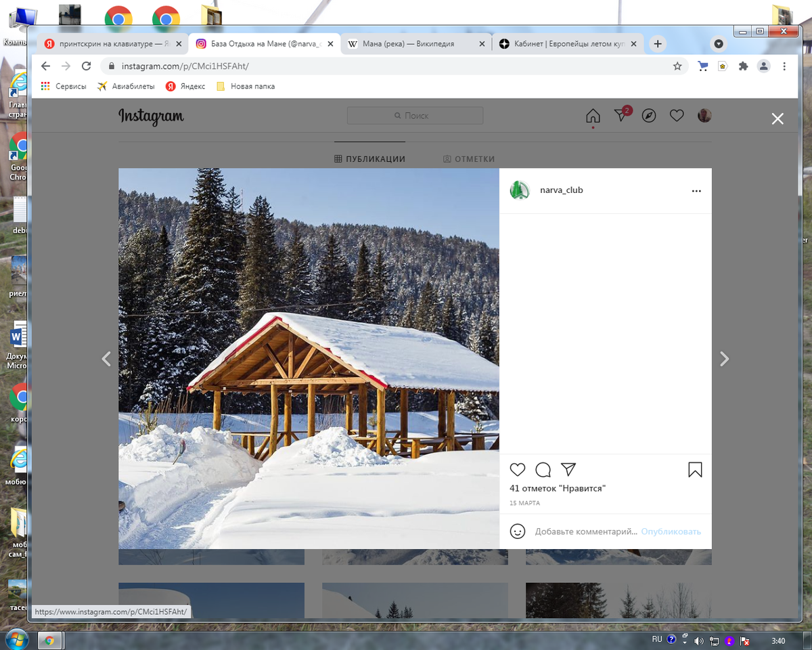
Task: Open the tab search dropdown arrow
Action: click(719, 44)
